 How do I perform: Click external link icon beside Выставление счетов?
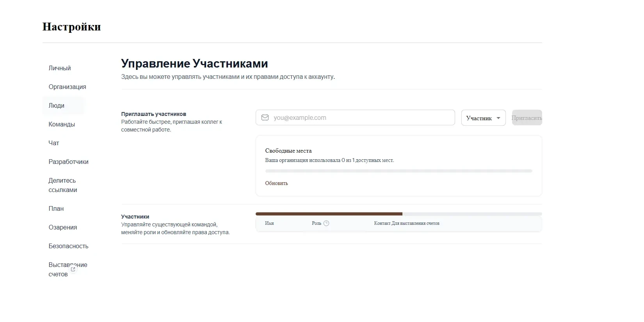tap(73, 269)
